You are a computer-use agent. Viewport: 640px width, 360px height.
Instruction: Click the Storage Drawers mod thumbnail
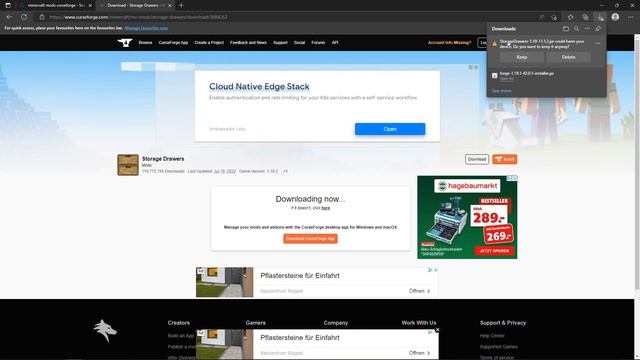coord(128,165)
